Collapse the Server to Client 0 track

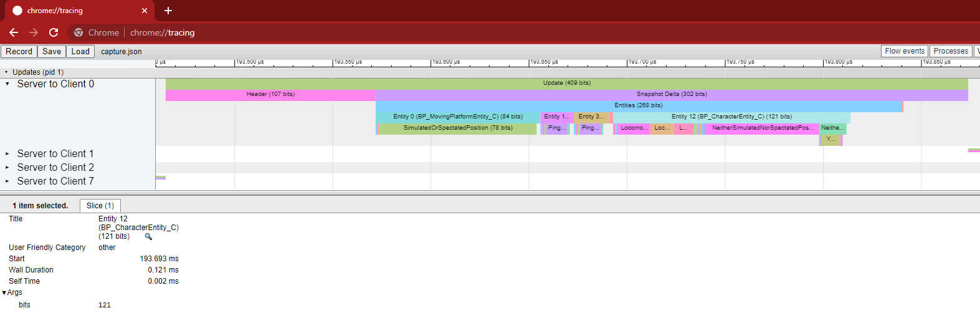7,84
